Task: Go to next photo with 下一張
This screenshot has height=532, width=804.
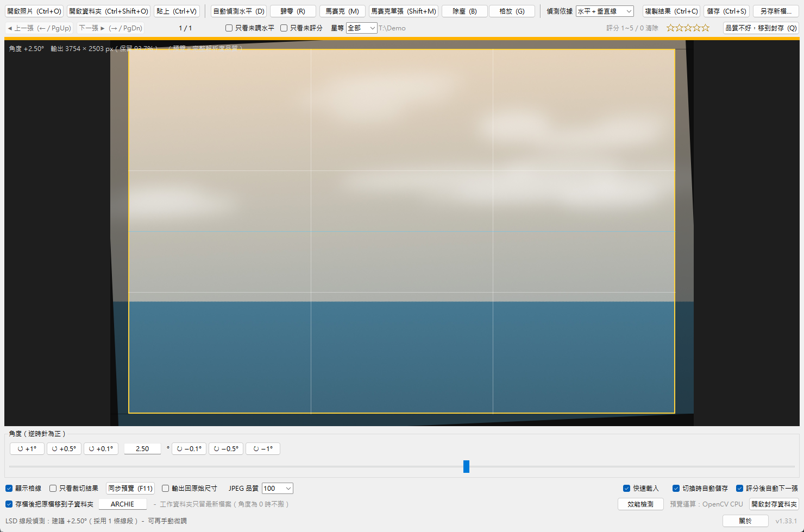Action: coord(110,28)
